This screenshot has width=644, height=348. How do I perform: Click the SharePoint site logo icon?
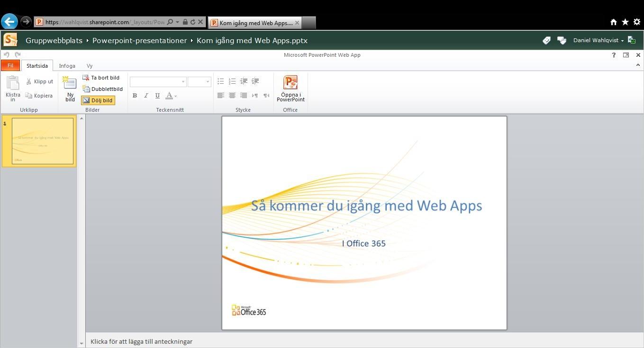pyautogui.click(x=10, y=40)
